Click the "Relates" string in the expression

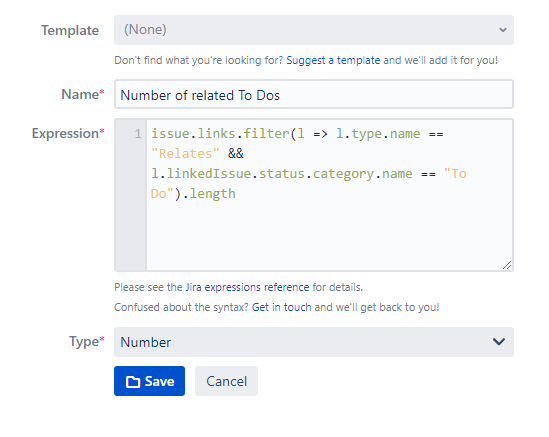coord(186,154)
